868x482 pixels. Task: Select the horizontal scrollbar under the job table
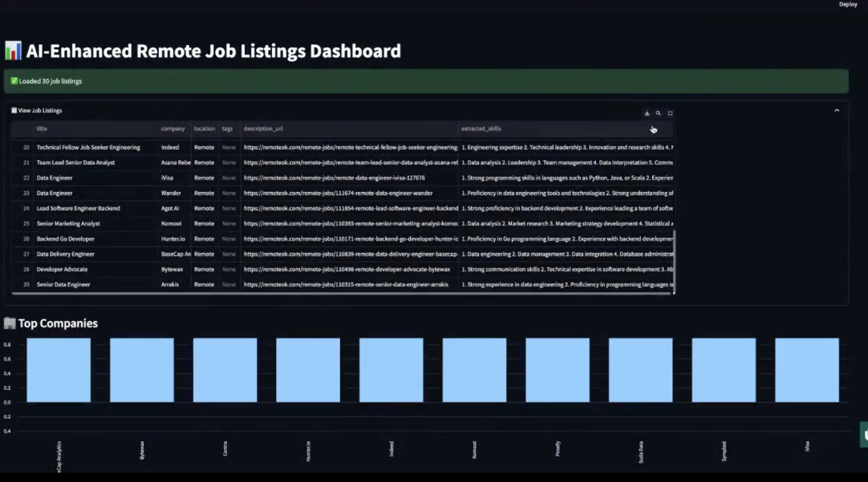coord(341,294)
